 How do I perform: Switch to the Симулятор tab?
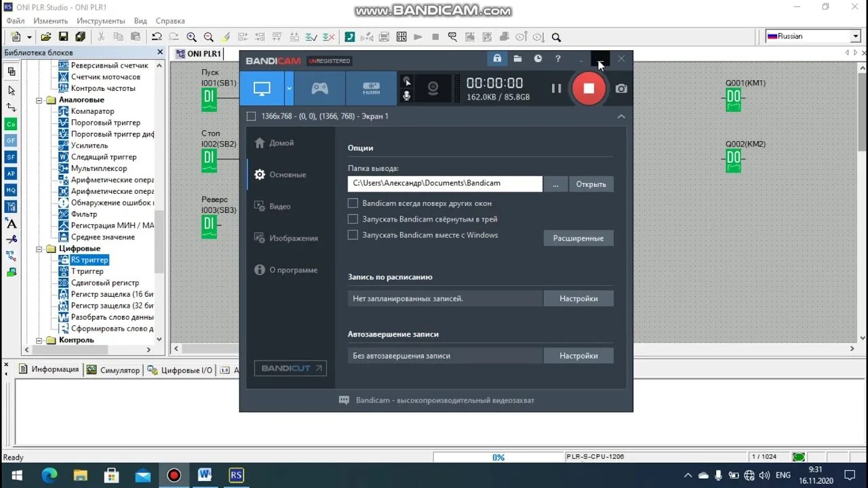(x=113, y=370)
